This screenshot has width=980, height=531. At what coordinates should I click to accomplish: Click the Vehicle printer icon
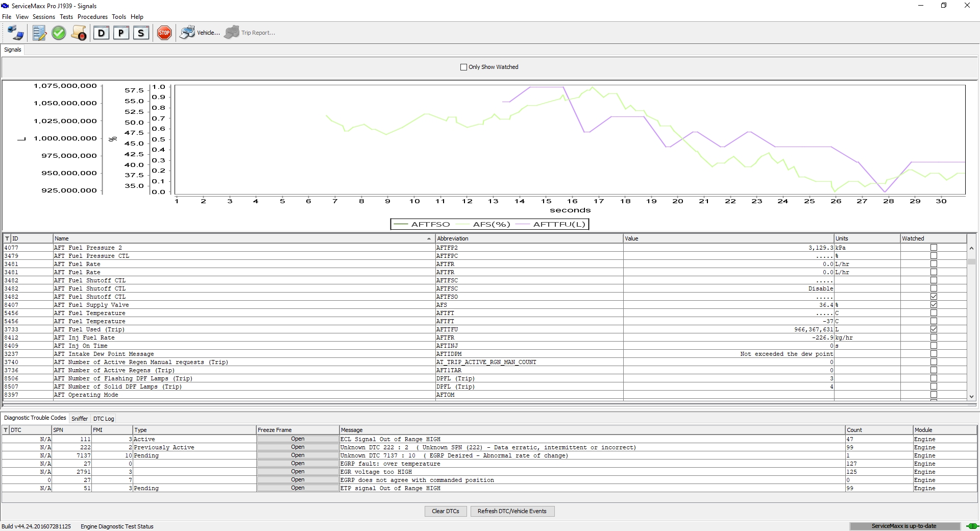click(x=187, y=33)
